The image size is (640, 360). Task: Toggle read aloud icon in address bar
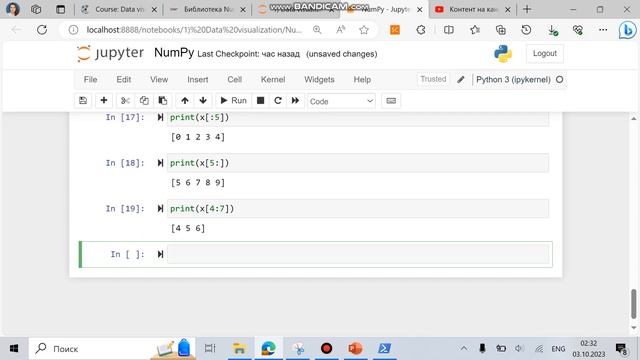click(340, 30)
